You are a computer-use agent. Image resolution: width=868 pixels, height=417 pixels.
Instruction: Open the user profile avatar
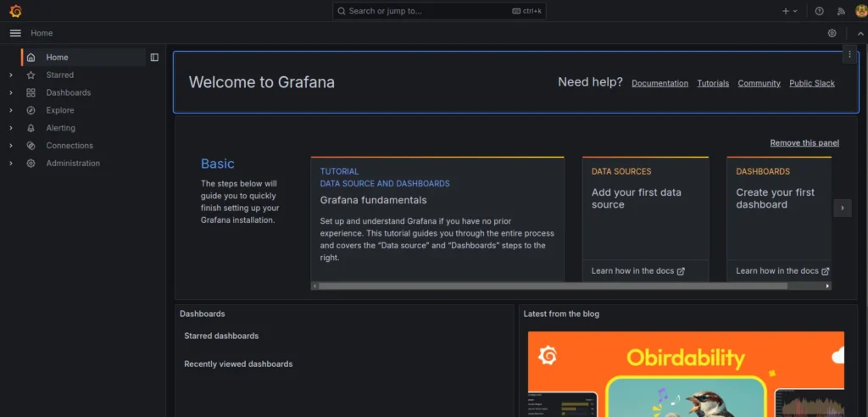click(x=861, y=11)
